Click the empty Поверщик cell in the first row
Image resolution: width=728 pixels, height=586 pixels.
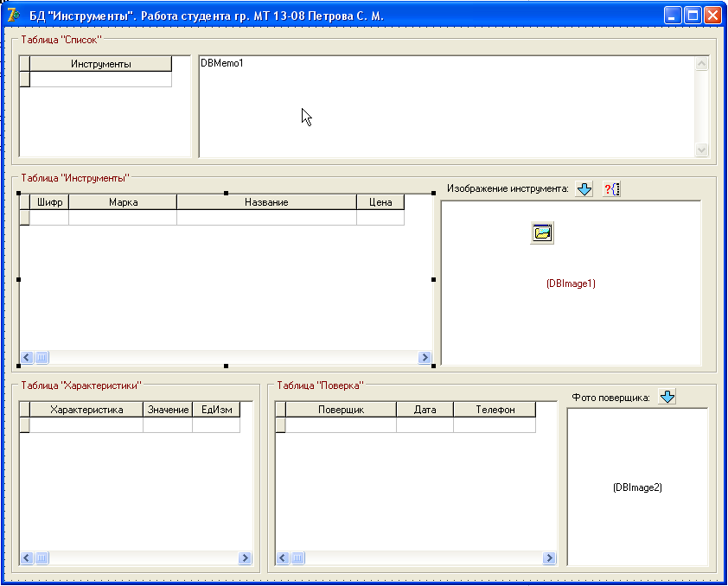point(341,425)
